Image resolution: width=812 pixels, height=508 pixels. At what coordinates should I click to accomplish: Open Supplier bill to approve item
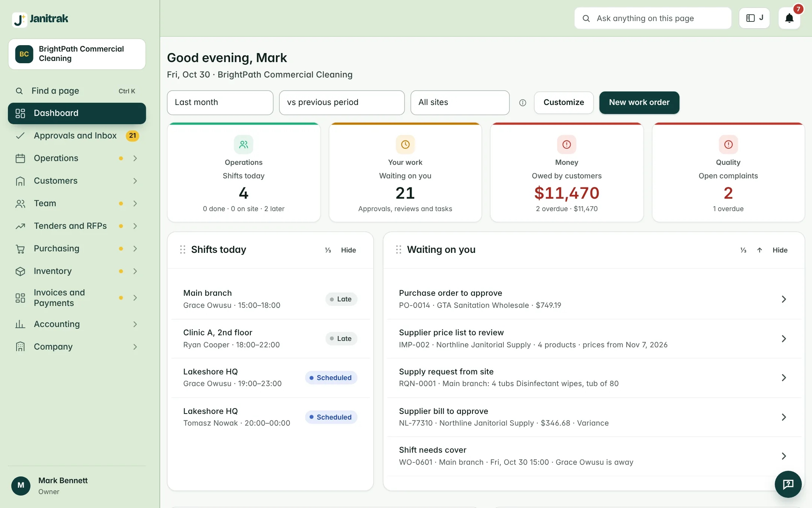[594, 417]
